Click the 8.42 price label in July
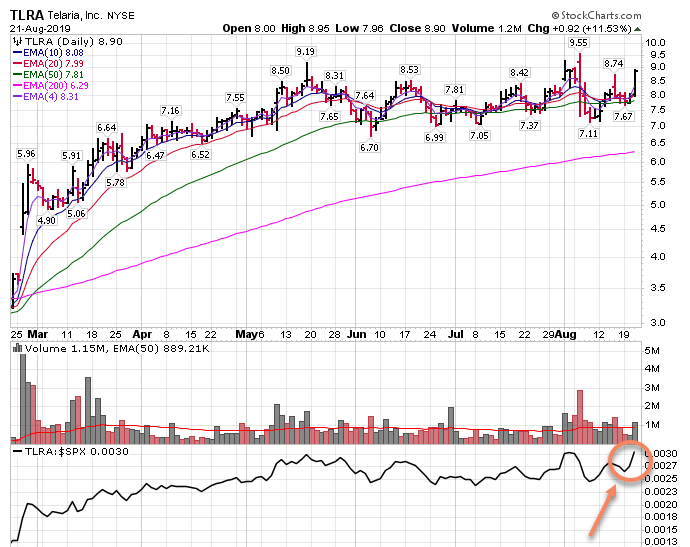Screen dimensions: 690x547 tap(519, 73)
